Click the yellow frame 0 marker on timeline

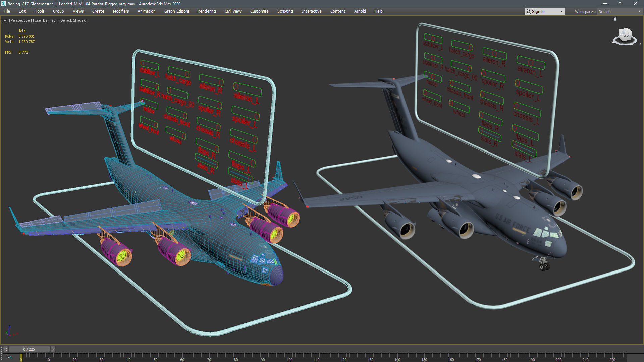pos(21,358)
